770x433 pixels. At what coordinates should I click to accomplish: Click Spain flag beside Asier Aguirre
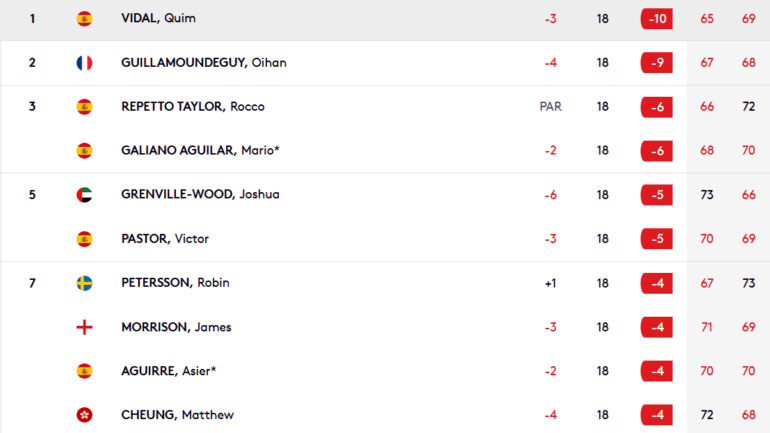click(84, 371)
